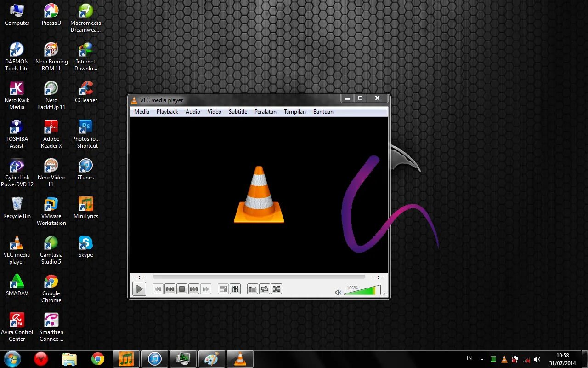The width and height of the screenshot is (588, 368).
Task: Select the Skype desktop icon
Action: [x=85, y=247]
